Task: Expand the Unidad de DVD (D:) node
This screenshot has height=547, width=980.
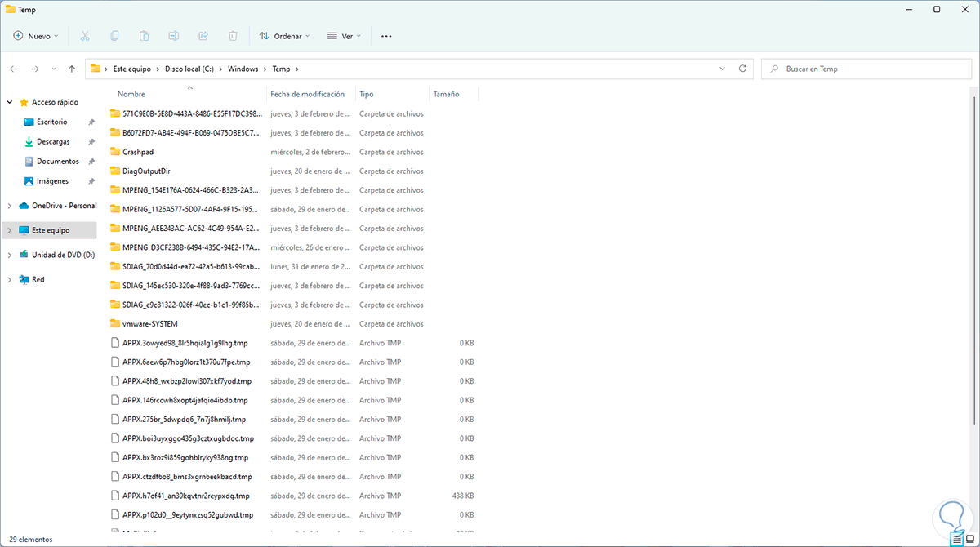Action: click(x=10, y=255)
